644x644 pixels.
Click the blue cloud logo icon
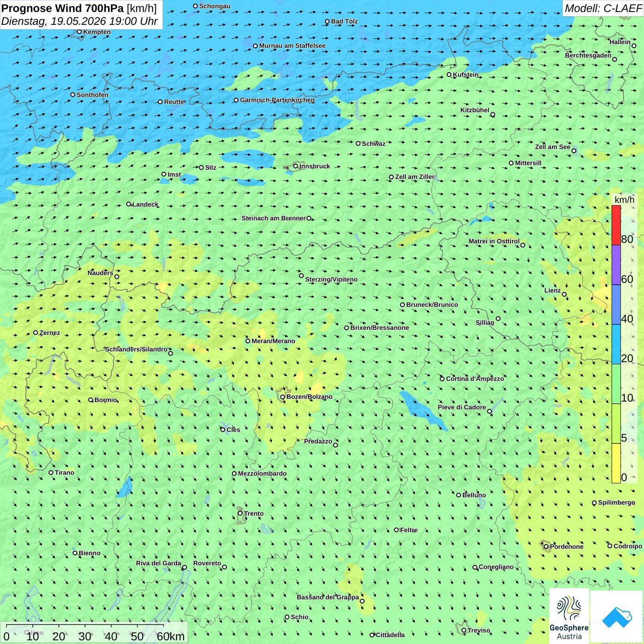coord(617,617)
